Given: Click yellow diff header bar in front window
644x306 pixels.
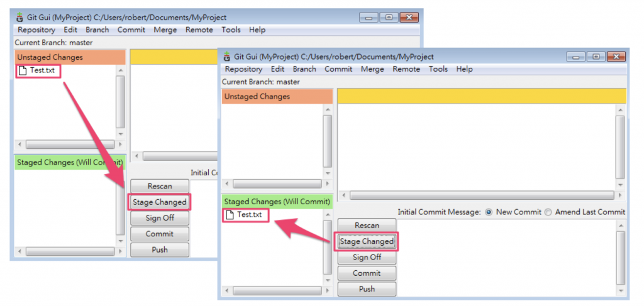Looking at the screenshot, I should pyautogui.click(x=482, y=96).
